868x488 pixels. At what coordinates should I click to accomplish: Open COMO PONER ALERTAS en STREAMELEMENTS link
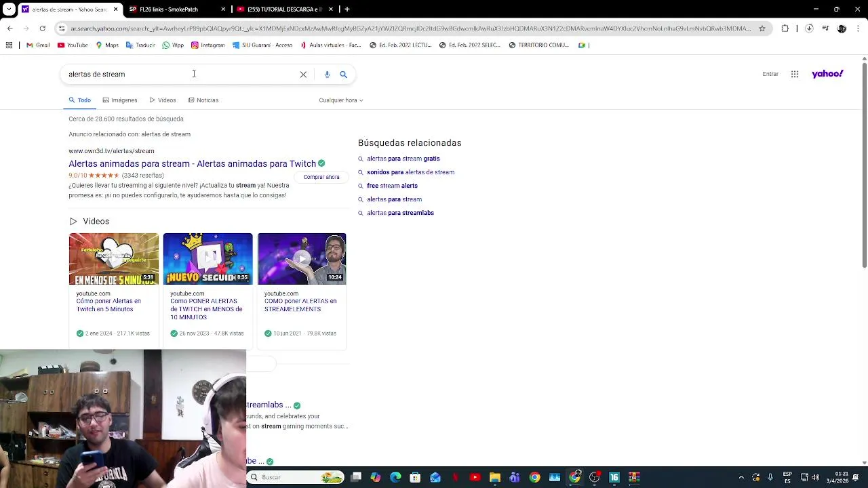pos(300,305)
